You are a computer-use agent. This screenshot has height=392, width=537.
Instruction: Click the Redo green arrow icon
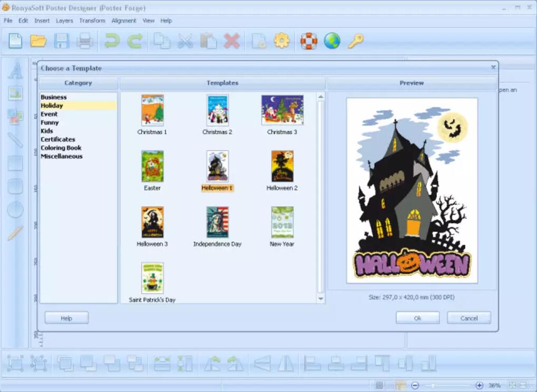coord(135,41)
